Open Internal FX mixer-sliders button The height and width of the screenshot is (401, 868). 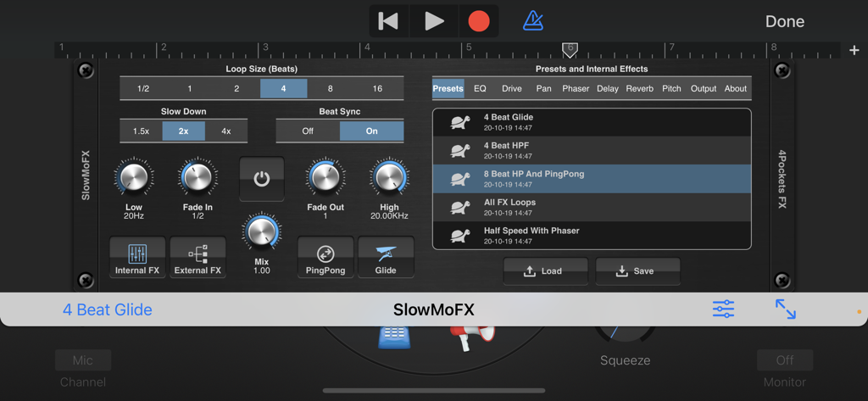(x=137, y=257)
